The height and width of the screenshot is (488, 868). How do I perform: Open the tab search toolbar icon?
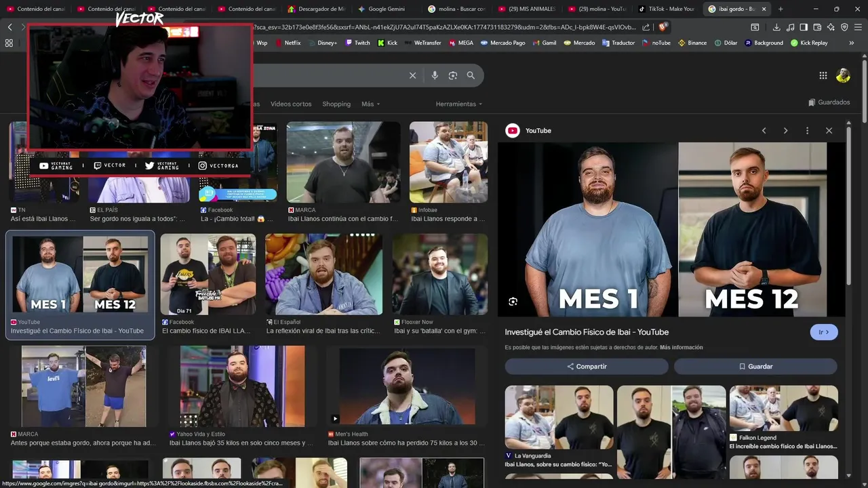(x=755, y=27)
